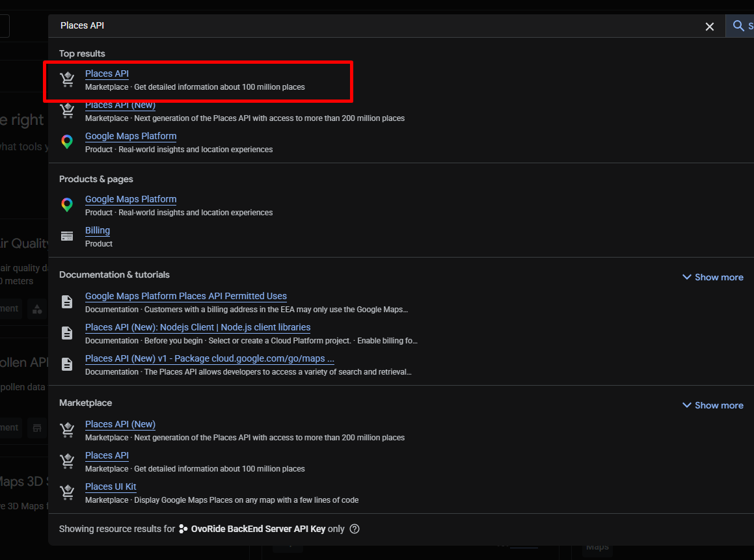Click the marketplace cart icon beside top Places API
The height and width of the screenshot is (560, 754).
tap(67, 79)
